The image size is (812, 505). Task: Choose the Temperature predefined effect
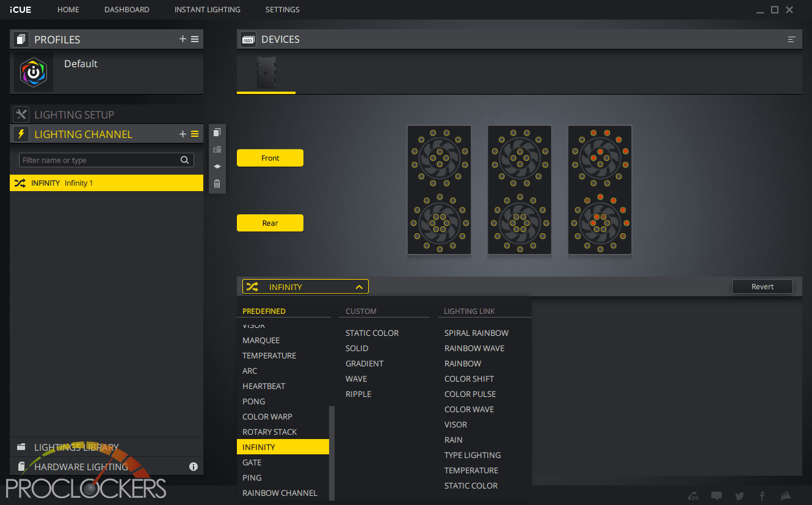pos(269,355)
